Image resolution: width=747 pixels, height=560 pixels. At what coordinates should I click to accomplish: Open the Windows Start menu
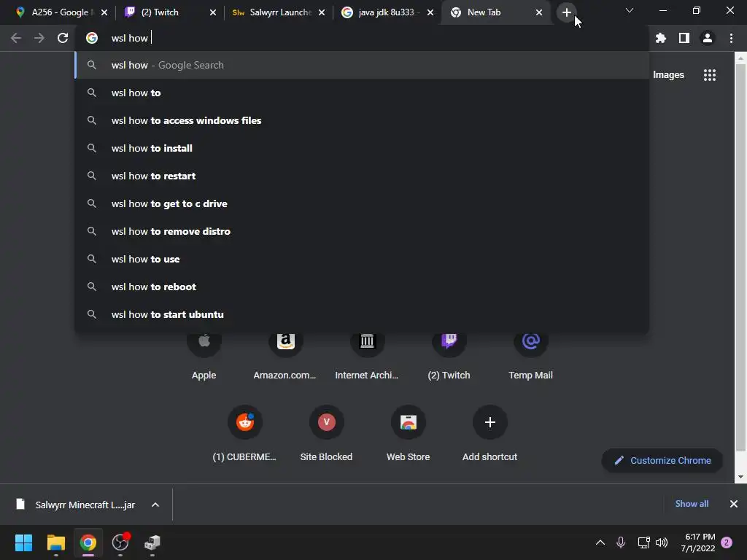[x=23, y=542]
